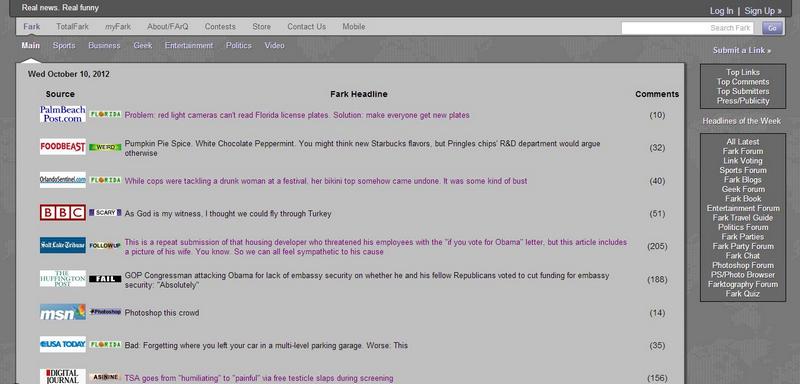Open the USA Today source logo
800x384 pixels.
pyautogui.click(x=63, y=345)
